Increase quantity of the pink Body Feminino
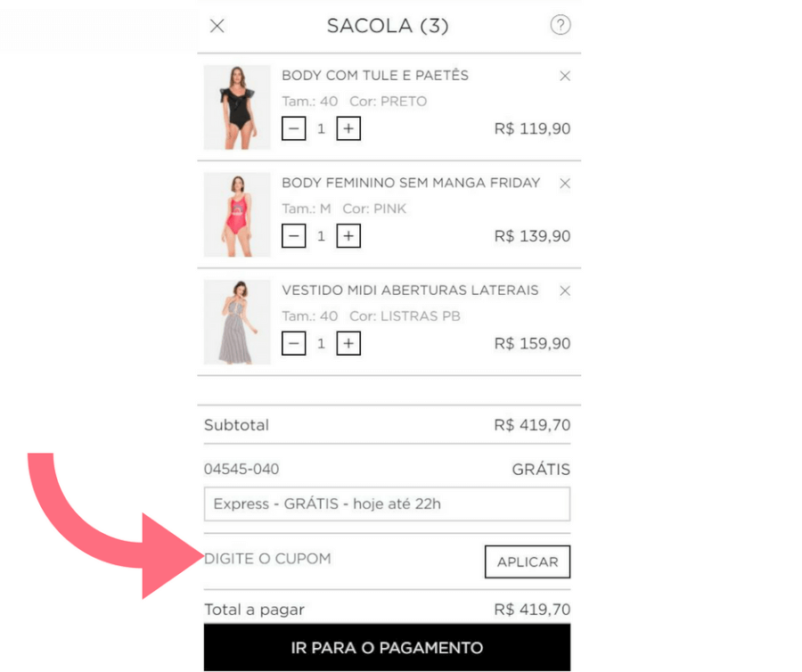The width and height of the screenshot is (802, 672). [348, 236]
